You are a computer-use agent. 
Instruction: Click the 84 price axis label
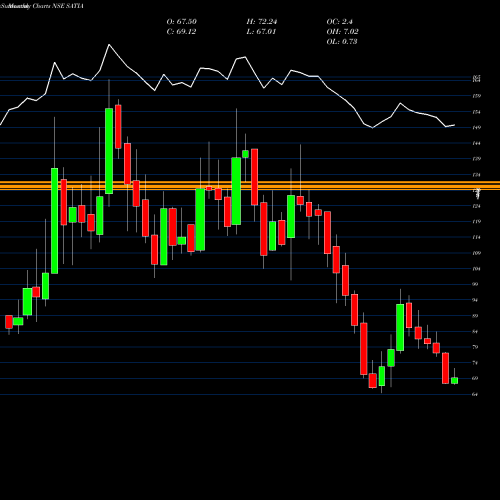pos(476,331)
